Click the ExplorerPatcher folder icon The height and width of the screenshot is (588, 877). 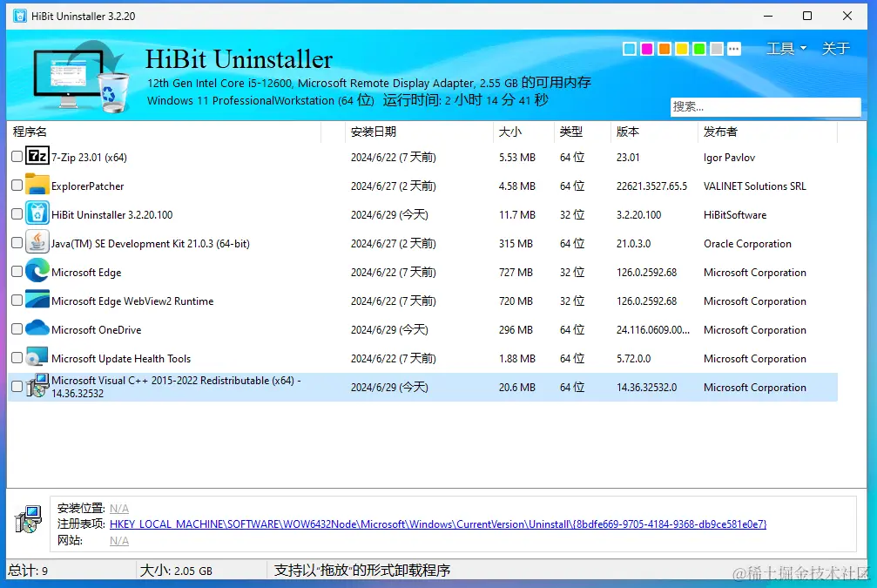(x=37, y=186)
